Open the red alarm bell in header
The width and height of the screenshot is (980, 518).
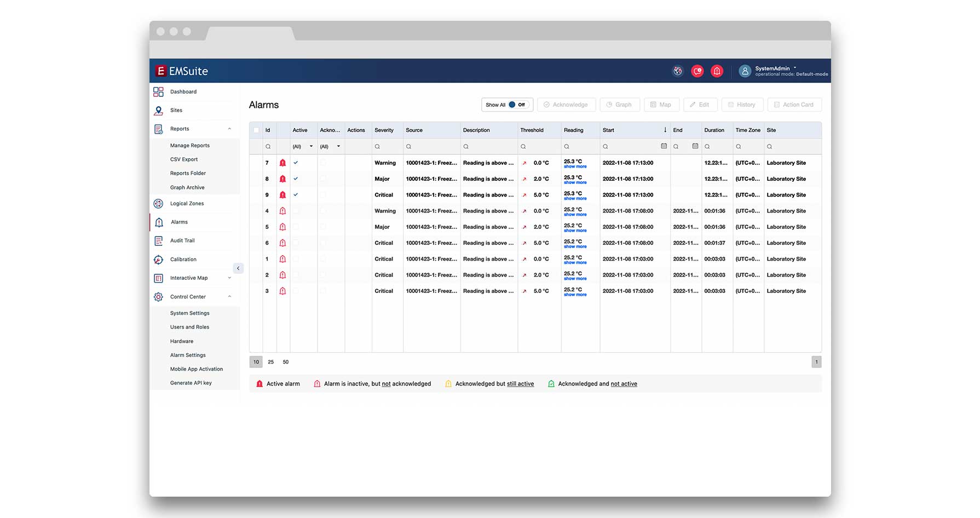(717, 71)
